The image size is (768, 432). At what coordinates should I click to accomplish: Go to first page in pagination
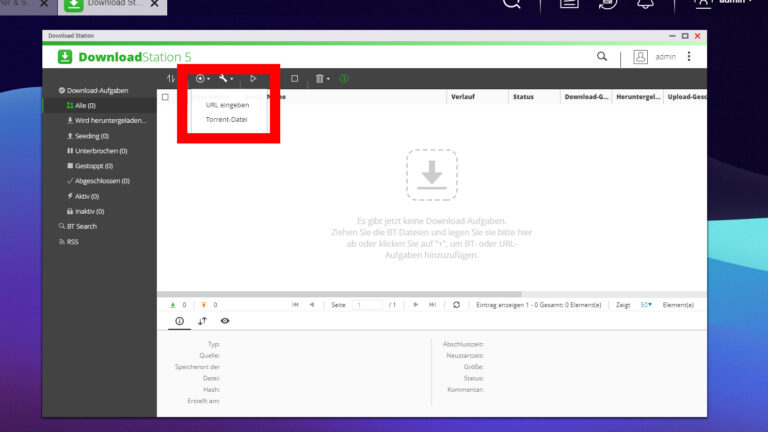click(295, 305)
